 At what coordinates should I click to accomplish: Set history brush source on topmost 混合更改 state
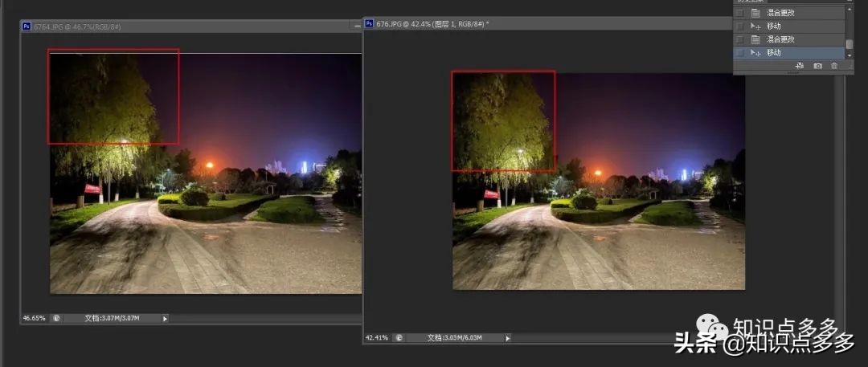[x=739, y=13]
